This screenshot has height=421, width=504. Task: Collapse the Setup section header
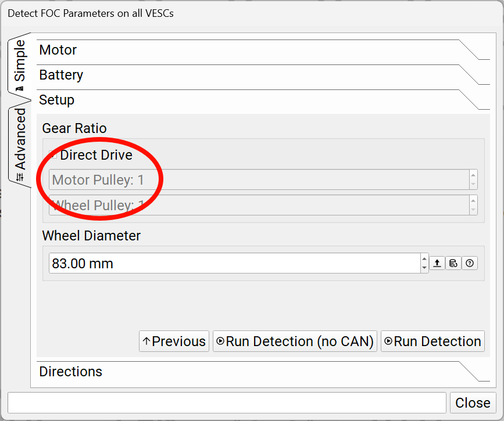point(263,100)
